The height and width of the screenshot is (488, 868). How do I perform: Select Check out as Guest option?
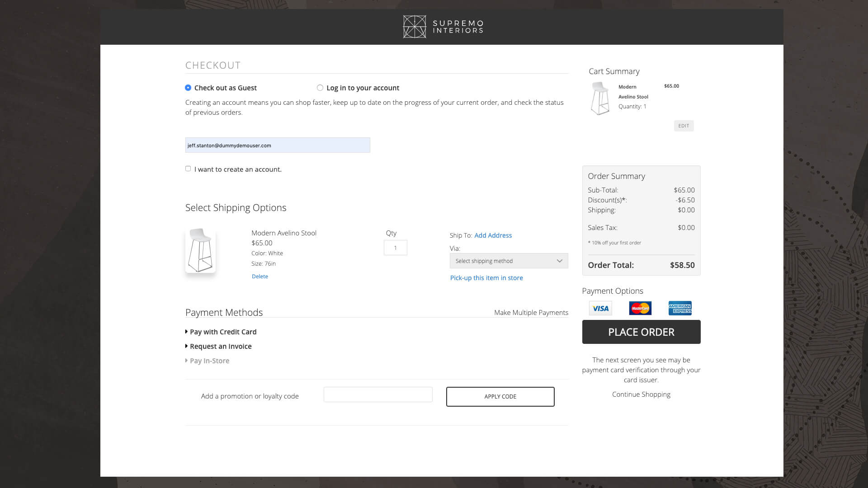(x=188, y=88)
